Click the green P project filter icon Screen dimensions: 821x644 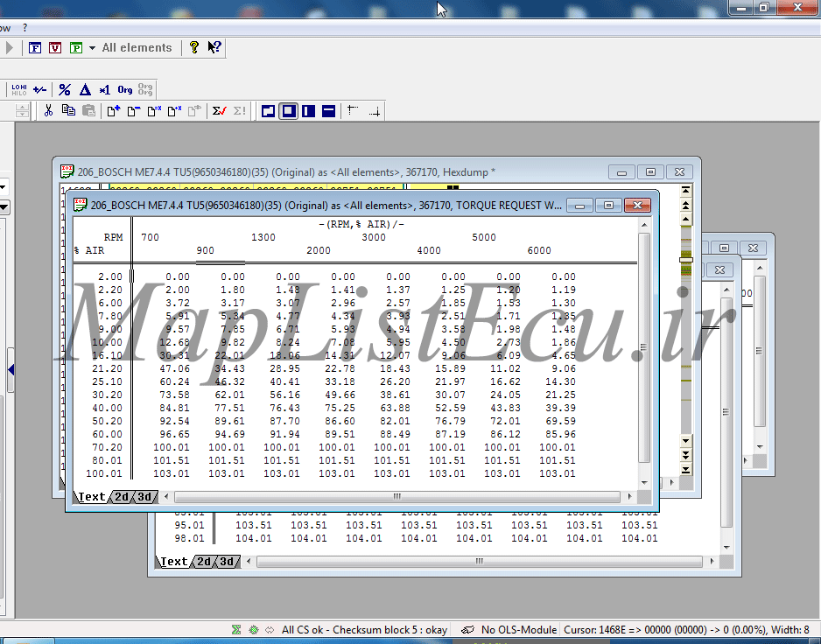(x=76, y=48)
